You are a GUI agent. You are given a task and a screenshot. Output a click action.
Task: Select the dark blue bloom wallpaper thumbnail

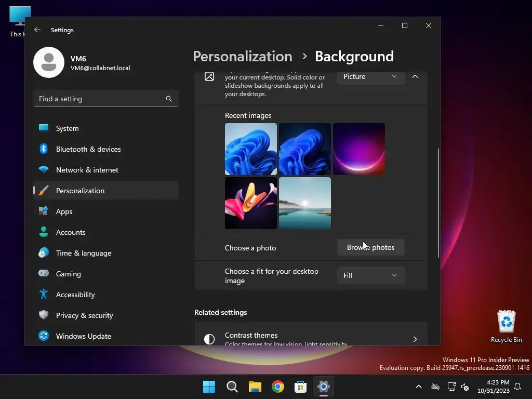pos(304,149)
